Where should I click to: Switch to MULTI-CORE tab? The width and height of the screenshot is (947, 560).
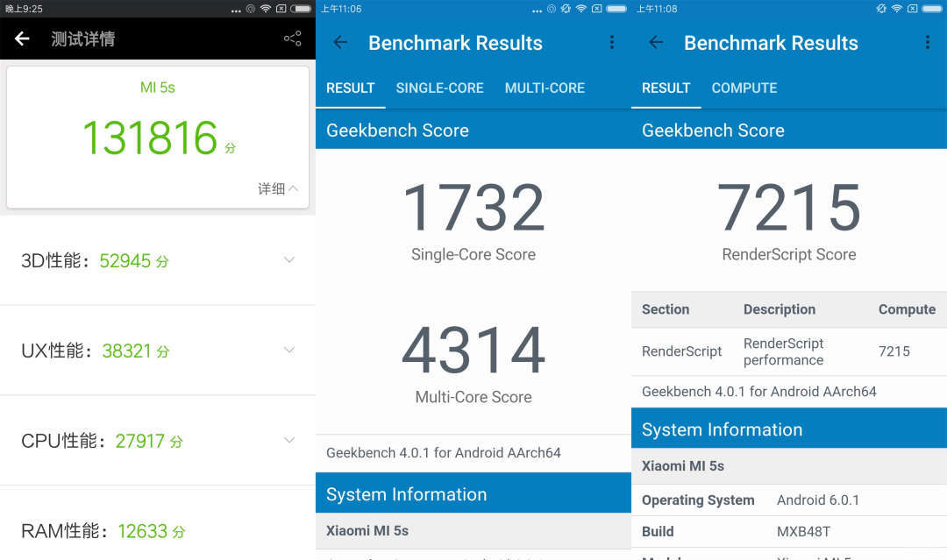pyautogui.click(x=545, y=89)
